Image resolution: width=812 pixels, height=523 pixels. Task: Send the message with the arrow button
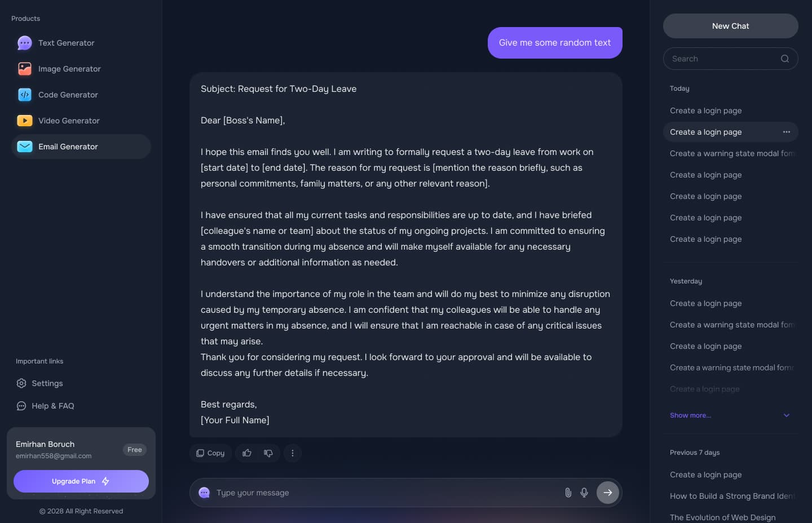(608, 492)
